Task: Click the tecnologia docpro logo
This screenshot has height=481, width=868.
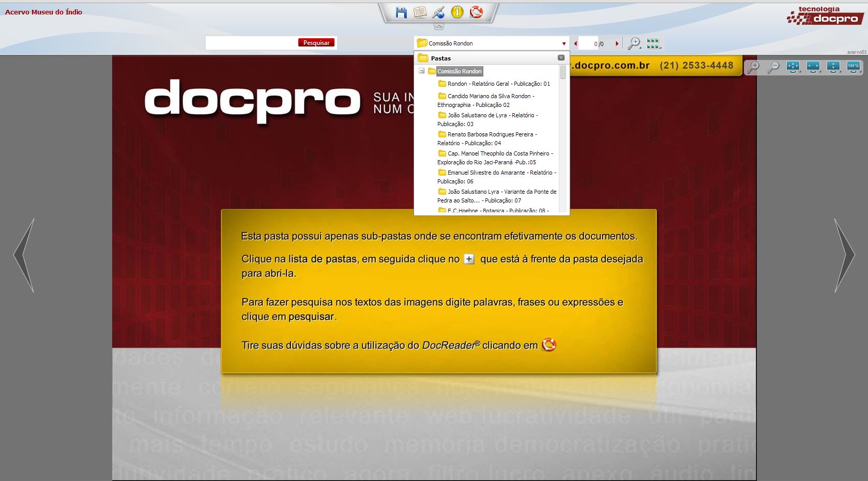Action: click(x=825, y=15)
